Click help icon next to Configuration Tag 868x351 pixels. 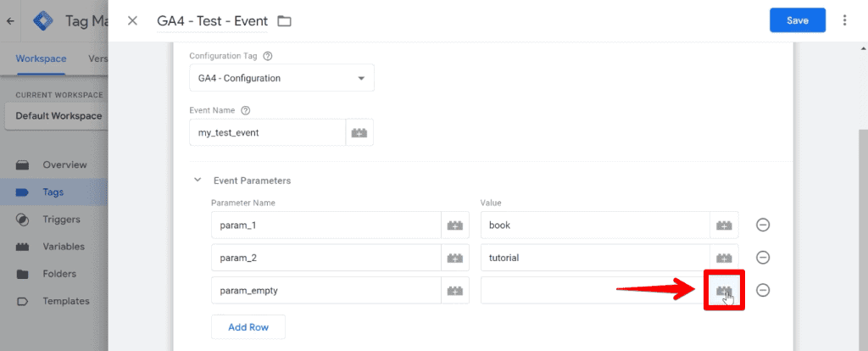click(x=268, y=56)
